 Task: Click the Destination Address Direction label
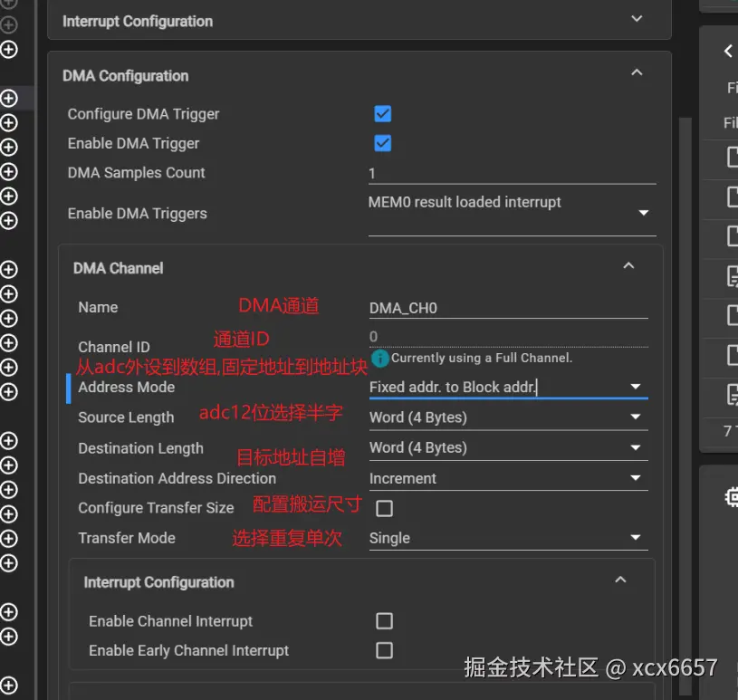177,479
